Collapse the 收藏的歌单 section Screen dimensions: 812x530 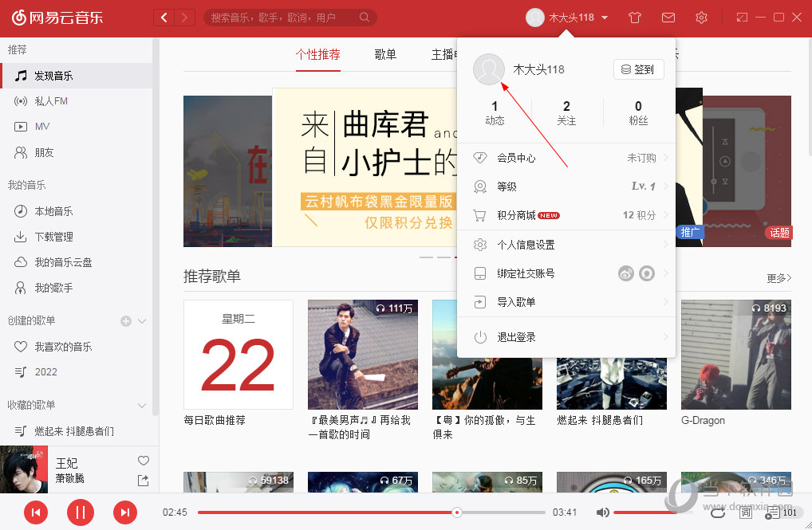141,404
